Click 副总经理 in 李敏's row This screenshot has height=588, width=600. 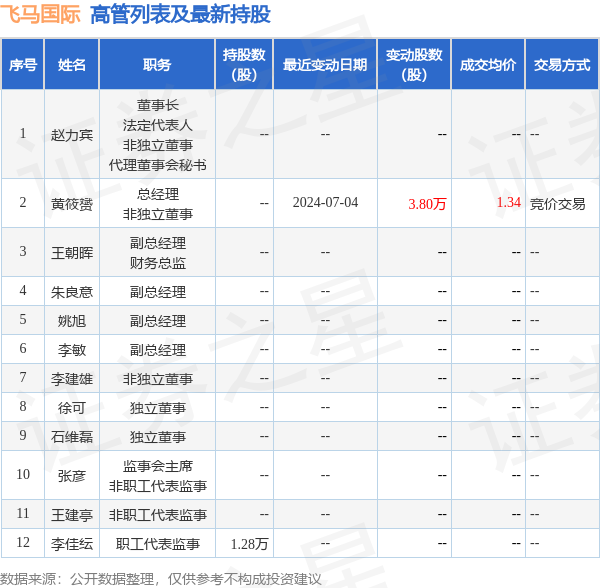(158, 350)
